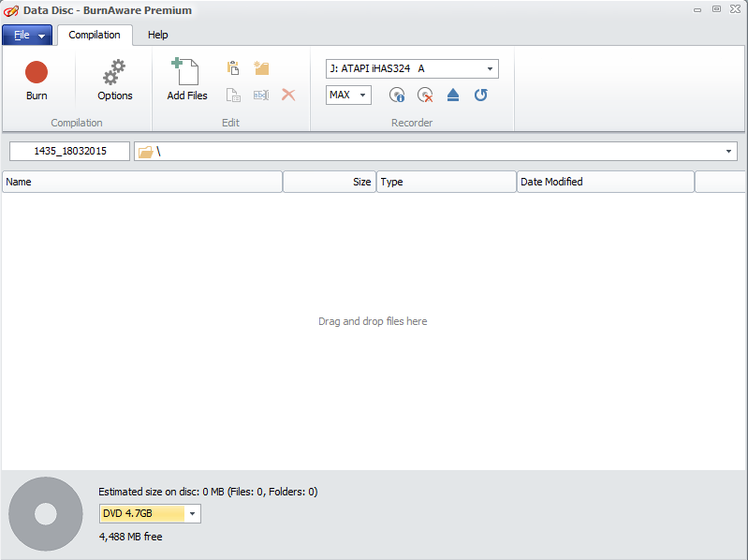Click the Paste clipboard icon
748x560 pixels.
[x=233, y=68]
